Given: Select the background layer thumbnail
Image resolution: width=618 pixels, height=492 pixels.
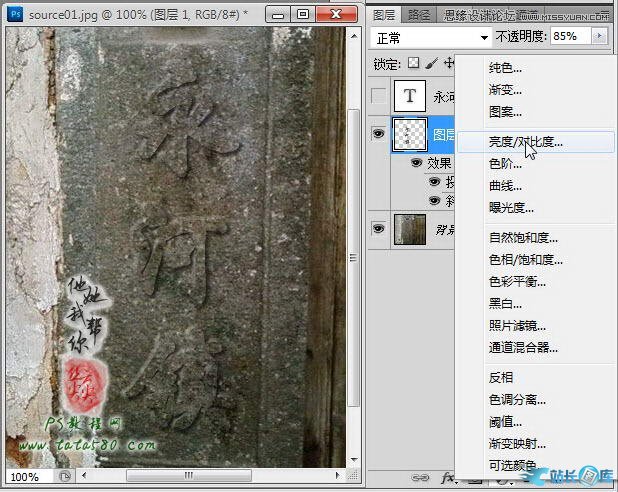Looking at the screenshot, I should 409,229.
